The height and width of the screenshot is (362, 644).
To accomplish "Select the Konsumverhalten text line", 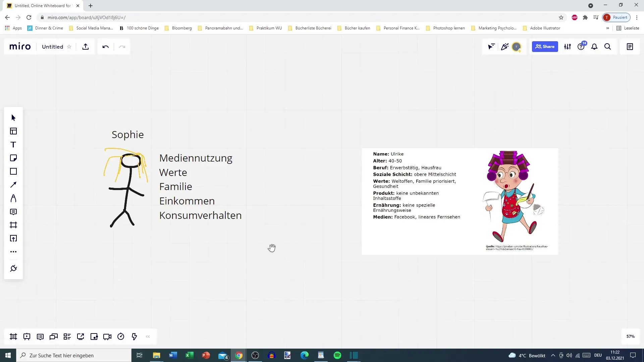I will tap(200, 215).
